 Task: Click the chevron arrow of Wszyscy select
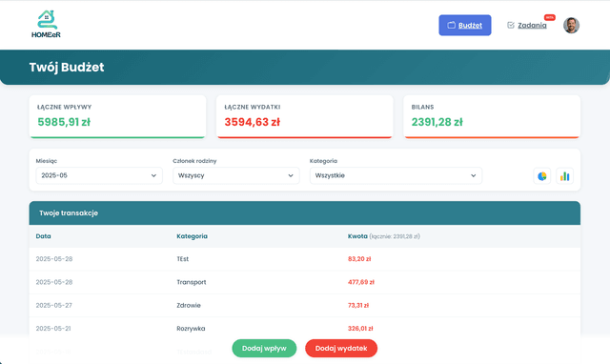pos(291,175)
